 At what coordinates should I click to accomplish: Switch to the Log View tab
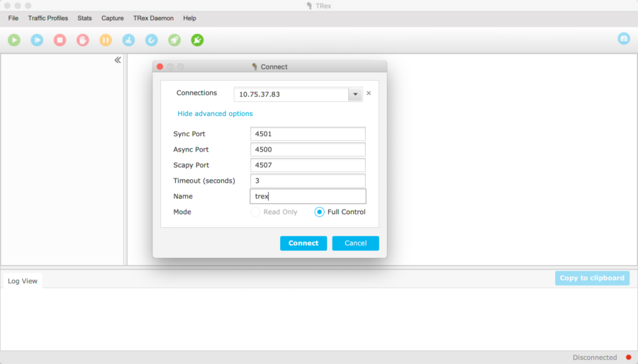[23, 281]
